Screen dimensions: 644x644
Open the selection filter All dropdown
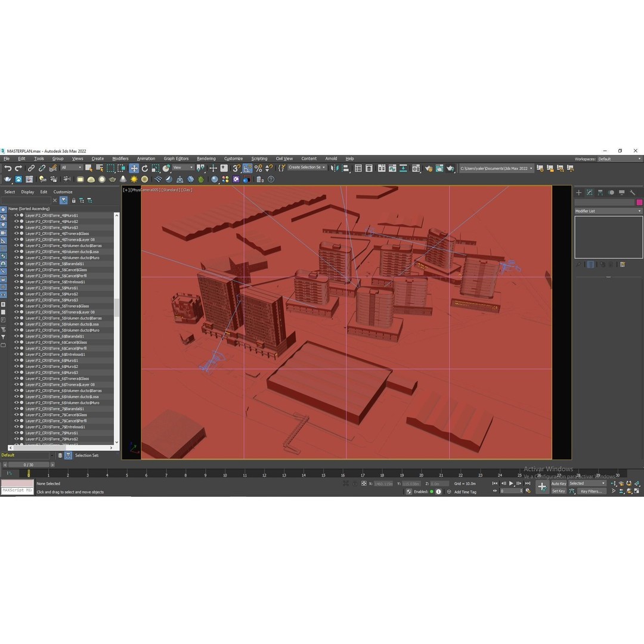pyautogui.click(x=72, y=168)
